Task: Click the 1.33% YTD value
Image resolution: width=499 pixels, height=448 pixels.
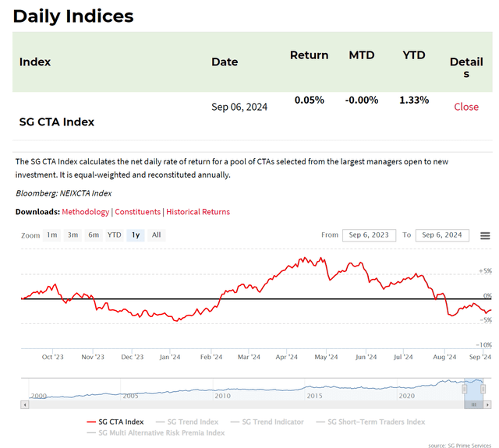Action: click(414, 100)
